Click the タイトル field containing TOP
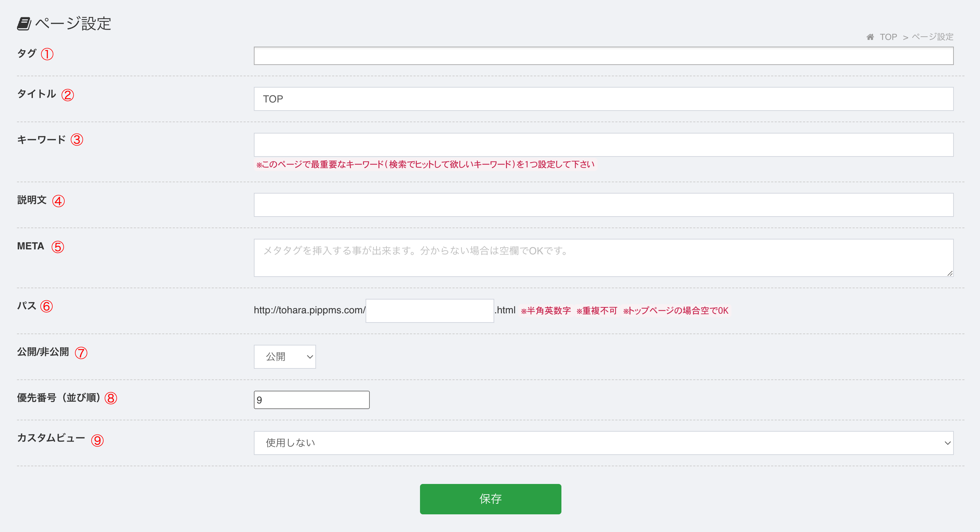This screenshot has width=980, height=532. (x=603, y=99)
